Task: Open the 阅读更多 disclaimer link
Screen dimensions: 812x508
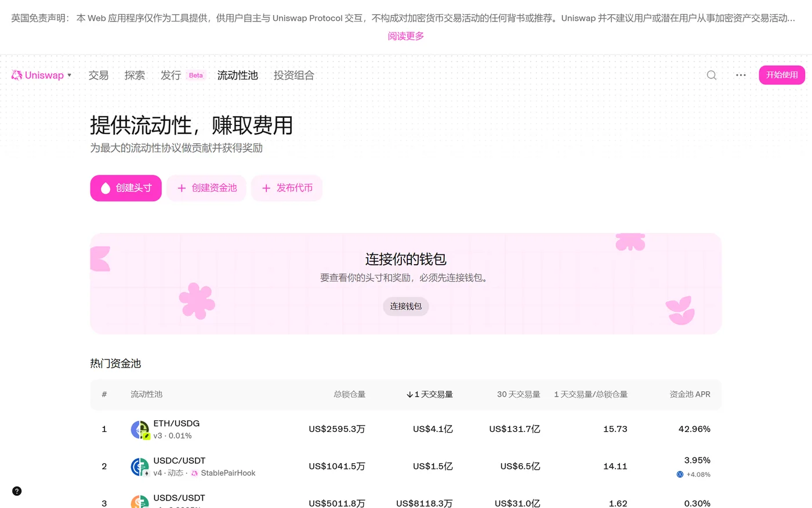Action: pyautogui.click(x=406, y=36)
